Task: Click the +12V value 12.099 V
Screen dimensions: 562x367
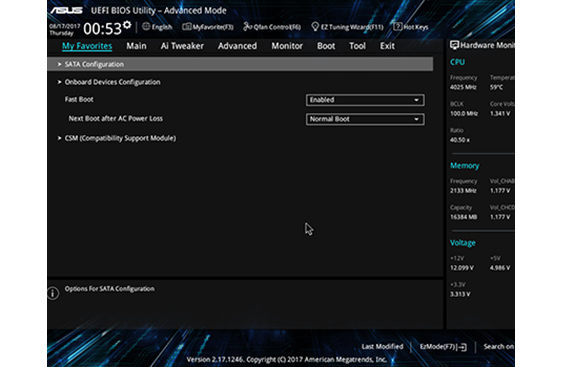Action: 462,268
